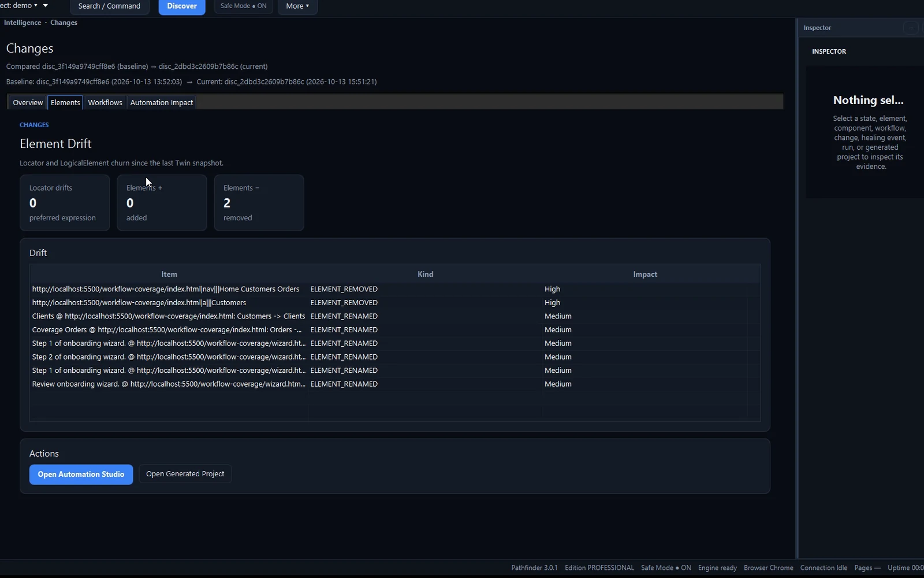Viewport: 924px width, 578px height.
Task: Select 'Coverage Orders @' drift row
Action: 395,329
